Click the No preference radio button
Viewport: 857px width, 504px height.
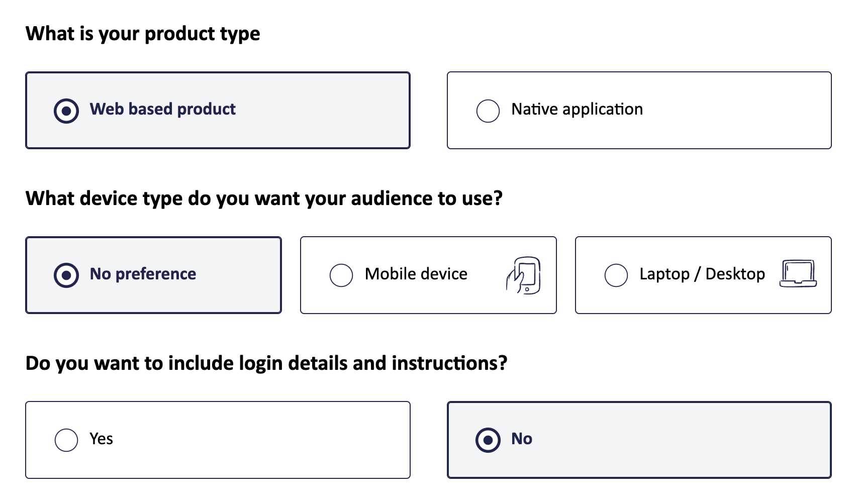coord(65,274)
